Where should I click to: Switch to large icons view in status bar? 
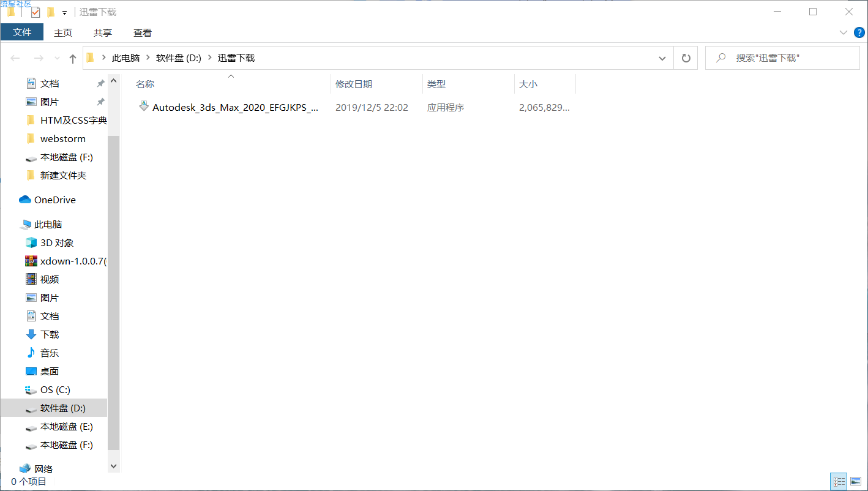coord(855,481)
